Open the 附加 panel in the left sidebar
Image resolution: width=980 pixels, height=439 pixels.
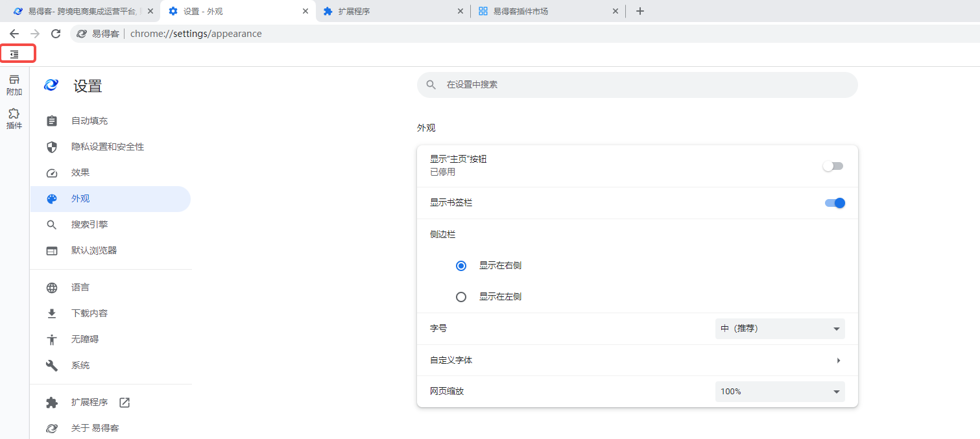(14, 85)
